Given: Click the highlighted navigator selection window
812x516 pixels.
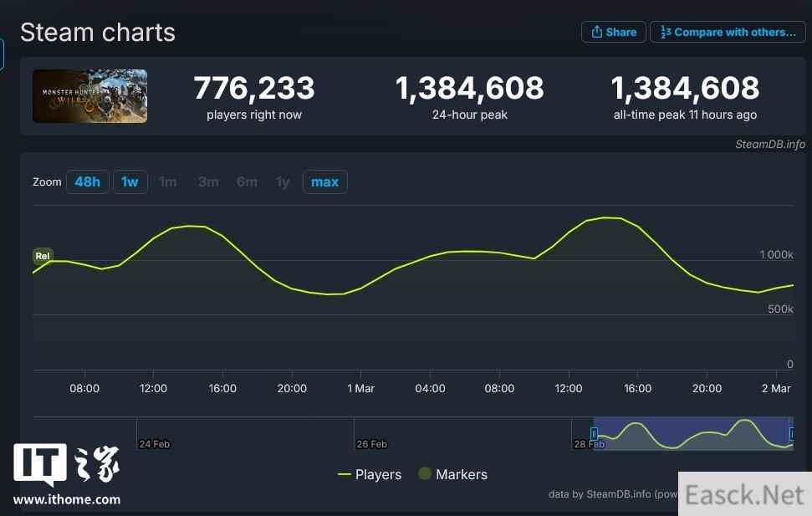Looking at the screenshot, I should [693, 434].
